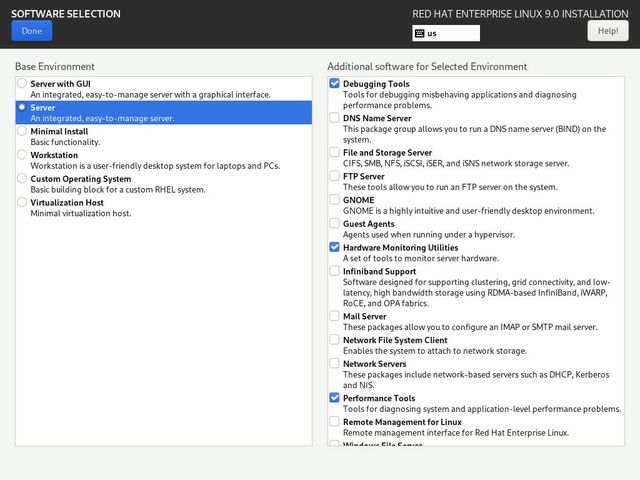Click 'Minimal virtualization host.' description
The width and height of the screenshot is (640, 480).
[x=81, y=213]
